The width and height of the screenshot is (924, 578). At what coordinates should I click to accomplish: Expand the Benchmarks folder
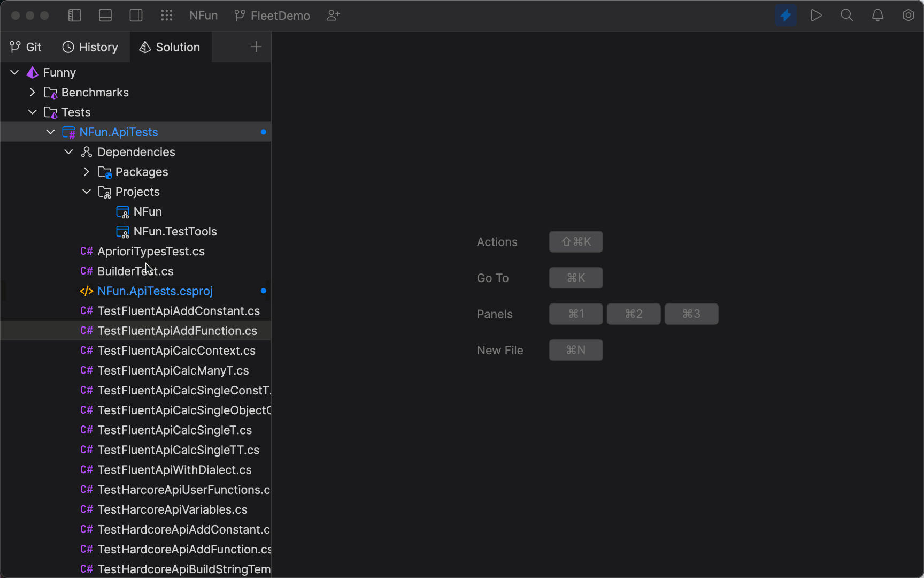coord(33,92)
